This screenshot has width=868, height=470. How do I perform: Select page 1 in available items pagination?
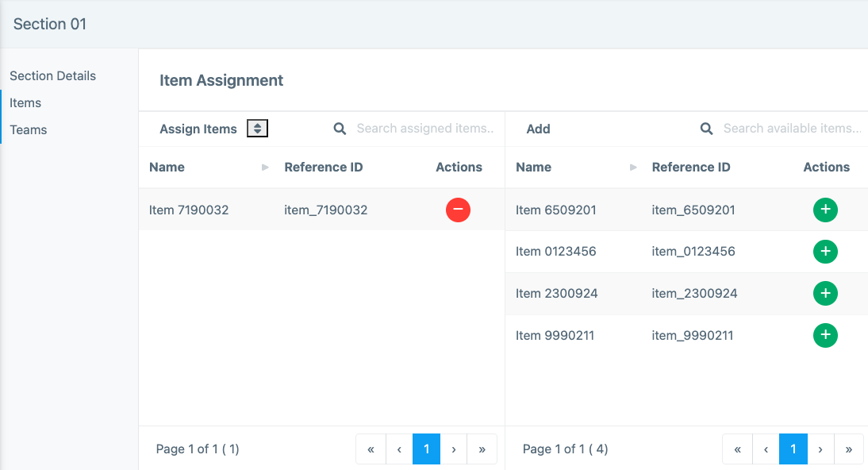point(793,449)
